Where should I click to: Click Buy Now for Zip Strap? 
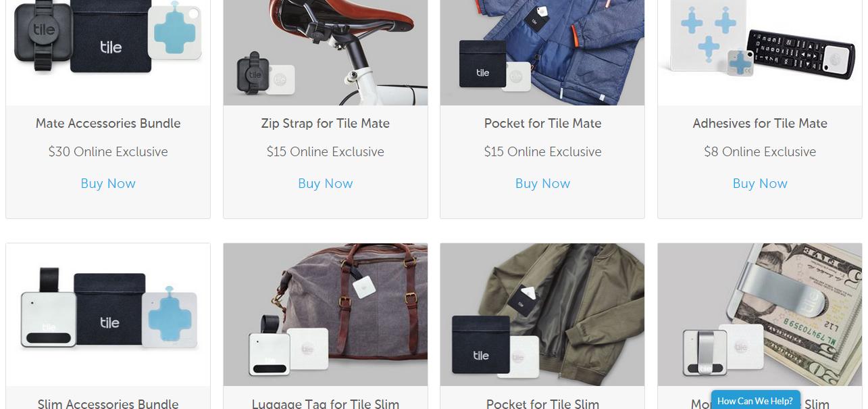click(326, 183)
